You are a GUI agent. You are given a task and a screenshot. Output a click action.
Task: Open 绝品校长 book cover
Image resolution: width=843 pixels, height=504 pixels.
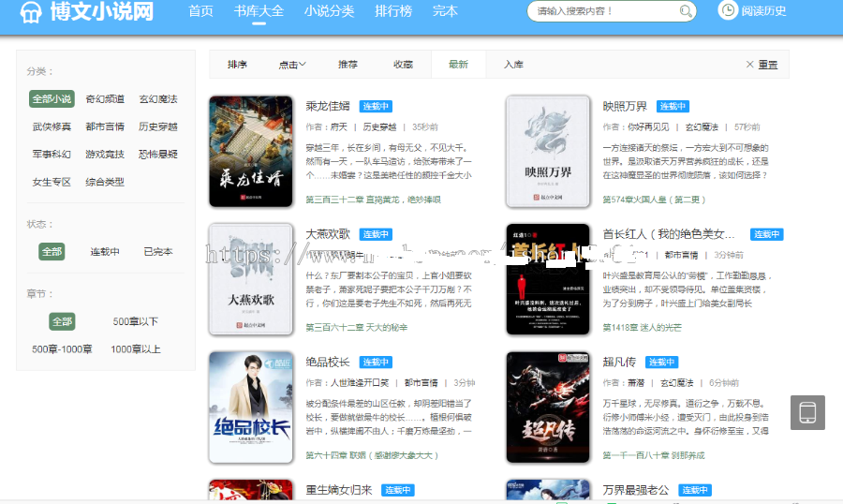pos(251,407)
